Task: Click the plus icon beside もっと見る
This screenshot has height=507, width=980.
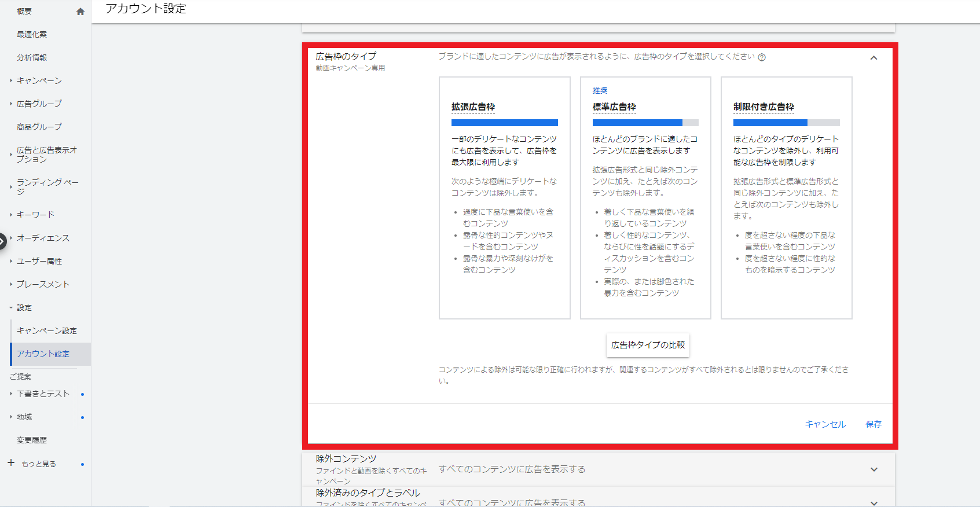Action: tap(11, 463)
